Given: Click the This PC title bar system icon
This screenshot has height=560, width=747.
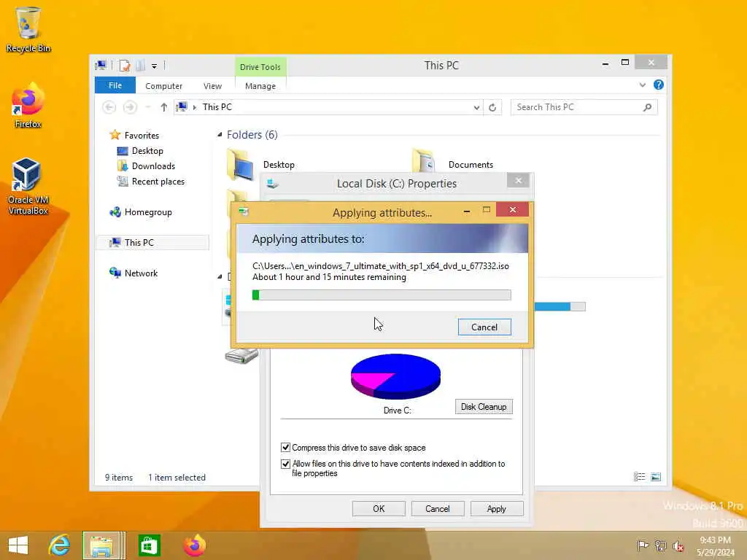Looking at the screenshot, I should pyautogui.click(x=101, y=65).
